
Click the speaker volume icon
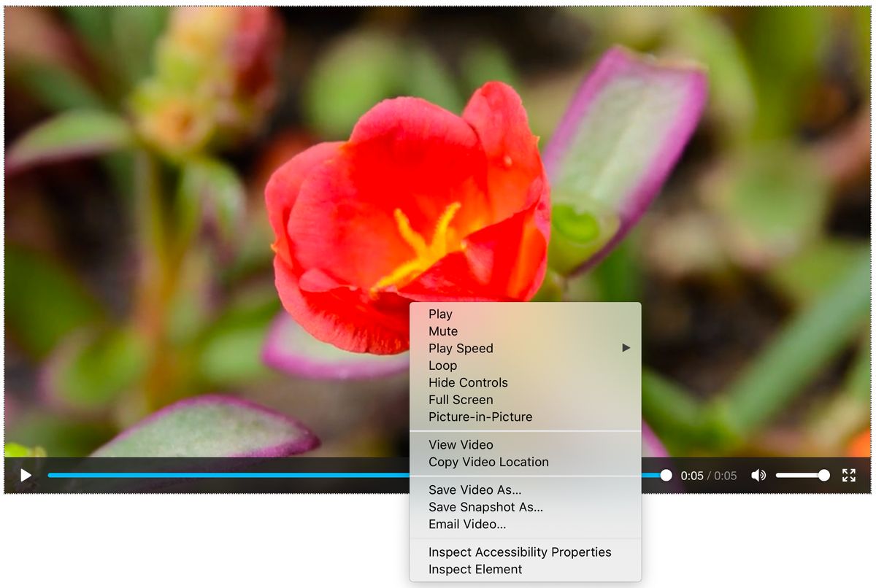click(x=758, y=476)
